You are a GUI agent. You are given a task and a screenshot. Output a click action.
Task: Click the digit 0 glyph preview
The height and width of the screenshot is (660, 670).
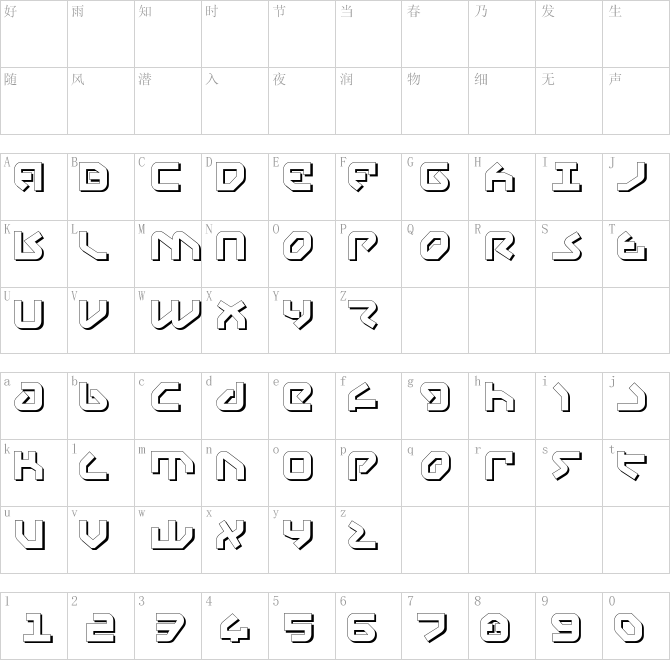(637, 627)
